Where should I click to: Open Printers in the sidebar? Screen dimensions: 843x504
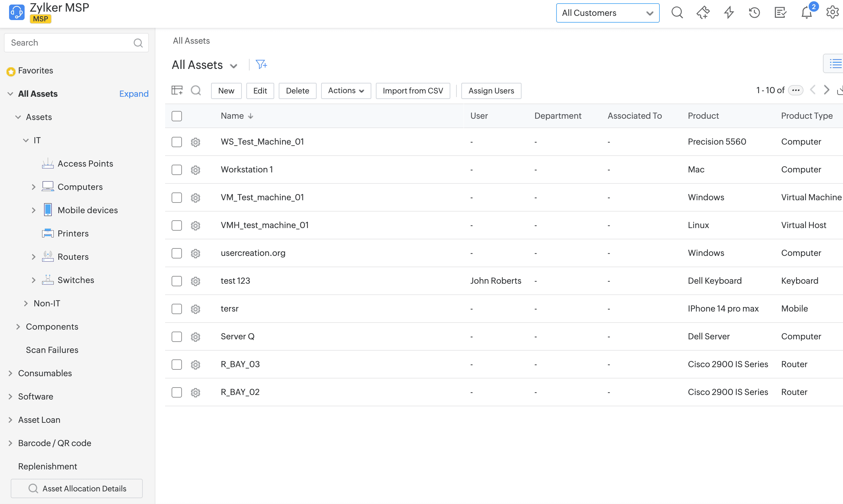tap(73, 233)
